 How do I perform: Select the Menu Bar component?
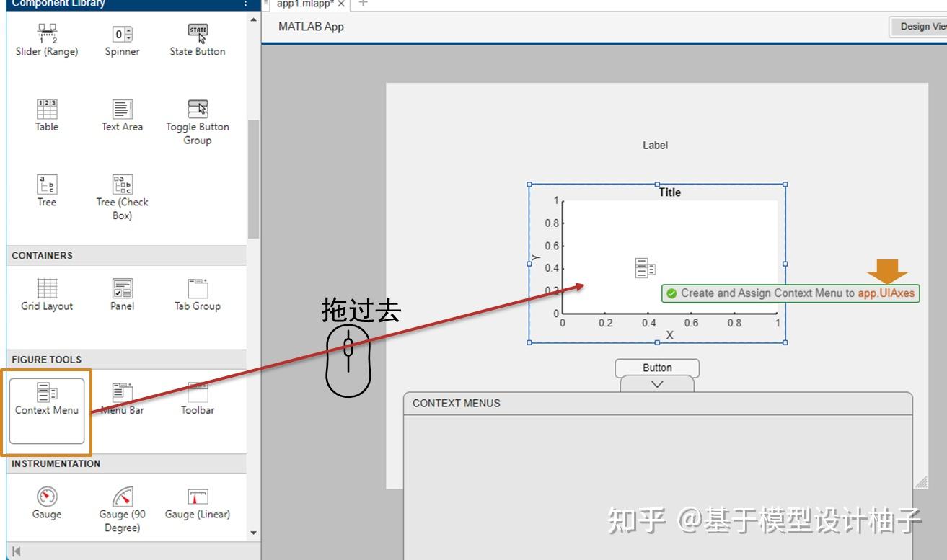(x=122, y=400)
